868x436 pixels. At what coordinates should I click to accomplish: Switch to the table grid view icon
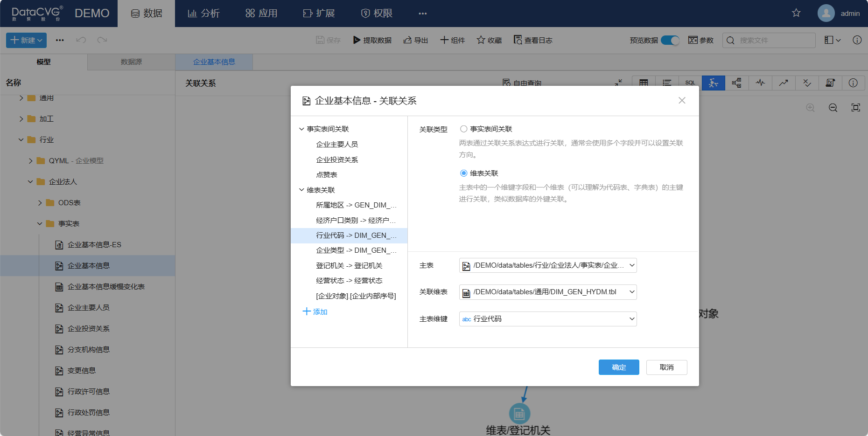[x=644, y=83]
